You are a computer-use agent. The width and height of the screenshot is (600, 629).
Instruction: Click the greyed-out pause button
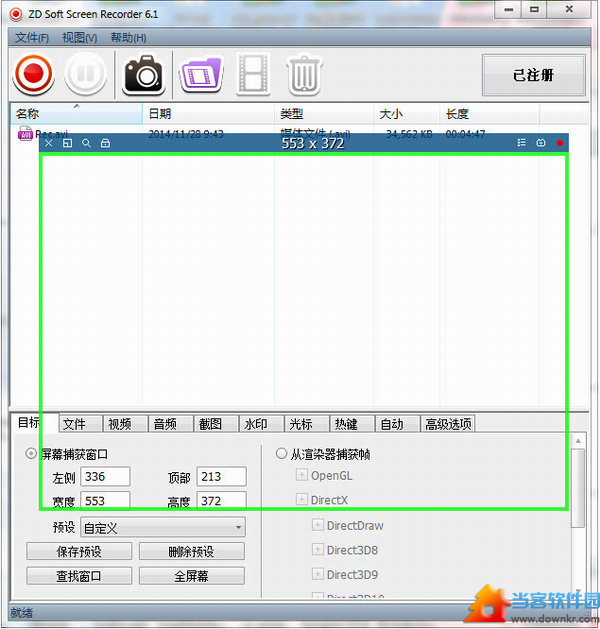[85, 74]
